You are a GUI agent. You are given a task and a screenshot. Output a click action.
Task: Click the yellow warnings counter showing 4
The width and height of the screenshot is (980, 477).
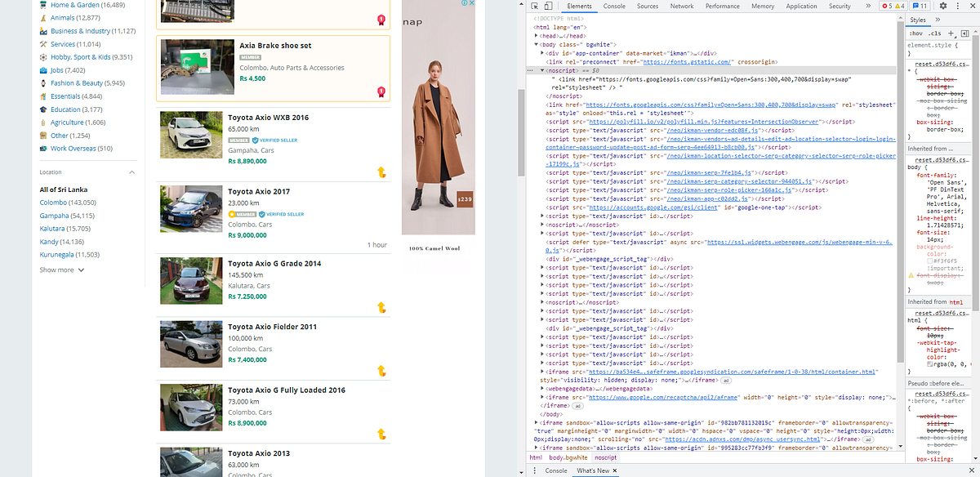click(x=901, y=6)
